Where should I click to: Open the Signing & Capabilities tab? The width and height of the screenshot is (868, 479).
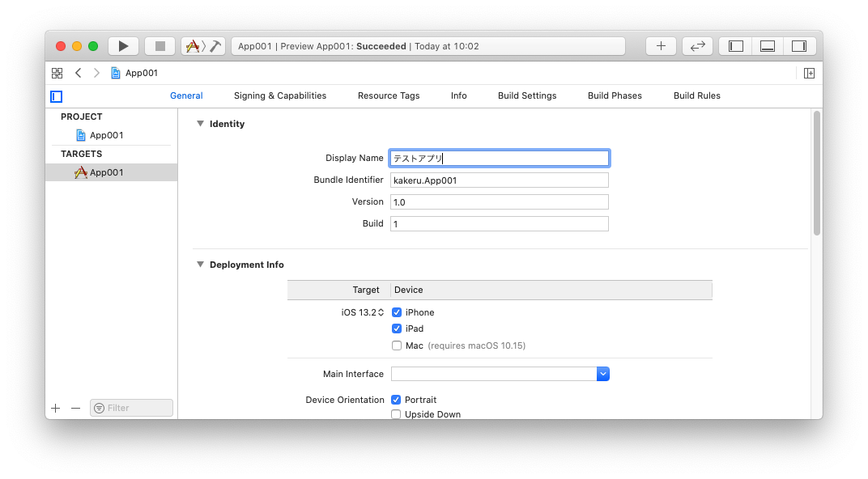pos(280,95)
